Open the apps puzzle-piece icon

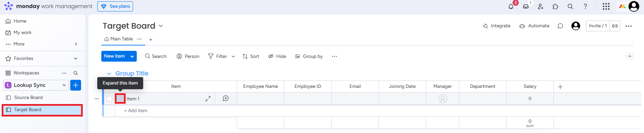click(x=556, y=6)
